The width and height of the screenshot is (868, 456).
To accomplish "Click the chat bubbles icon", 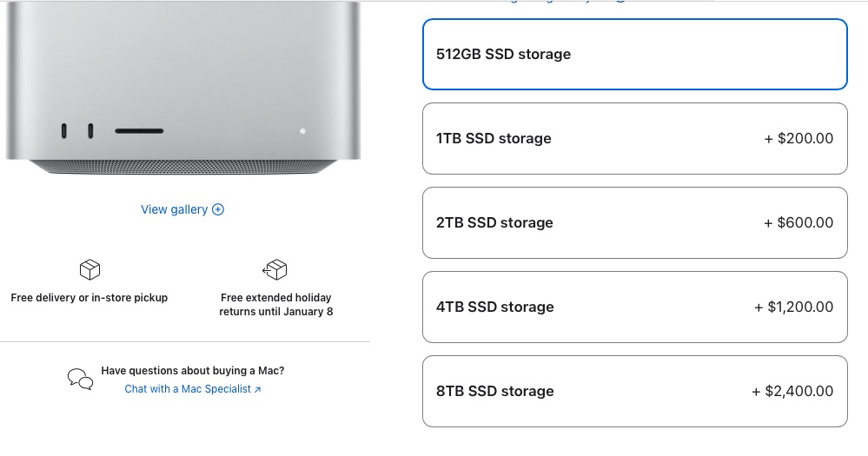I will point(80,379).
